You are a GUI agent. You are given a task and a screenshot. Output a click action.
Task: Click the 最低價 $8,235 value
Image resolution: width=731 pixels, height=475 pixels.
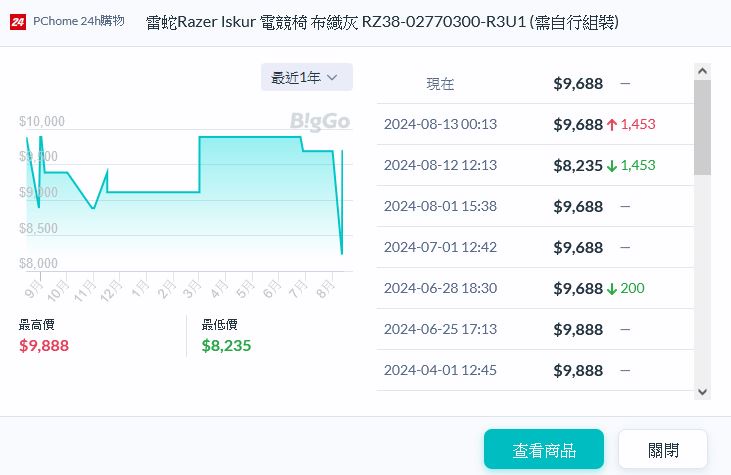[226, 346]
